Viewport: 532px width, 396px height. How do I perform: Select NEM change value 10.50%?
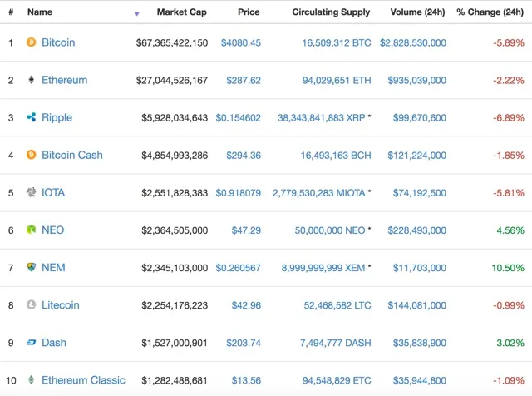tap(508, 268)
